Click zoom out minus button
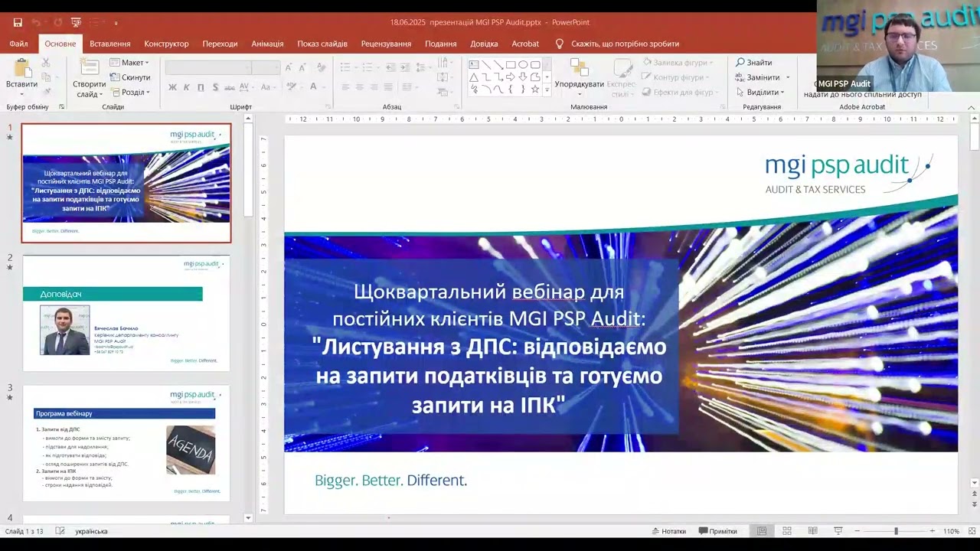 [857, 531]
